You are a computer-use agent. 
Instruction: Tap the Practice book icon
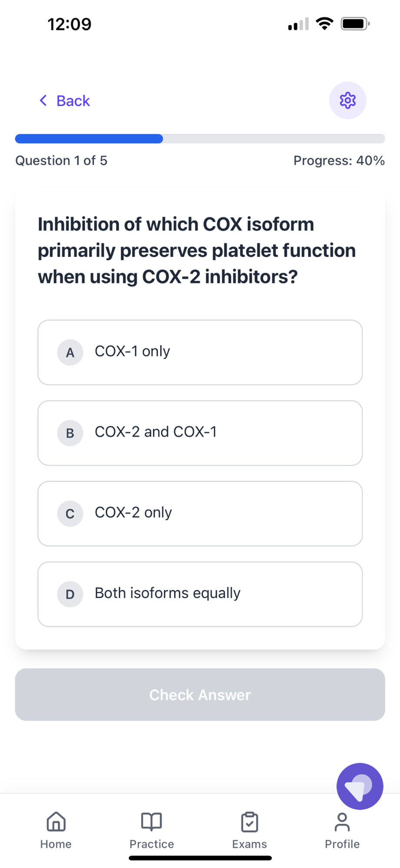click(x=152, y=822)
